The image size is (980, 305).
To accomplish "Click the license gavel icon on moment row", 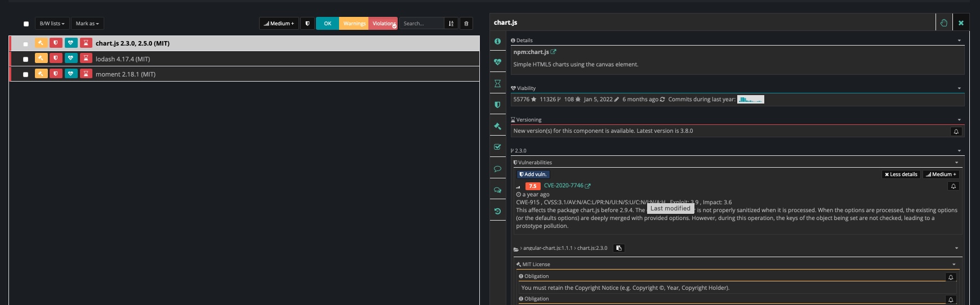I will (41, 73).
